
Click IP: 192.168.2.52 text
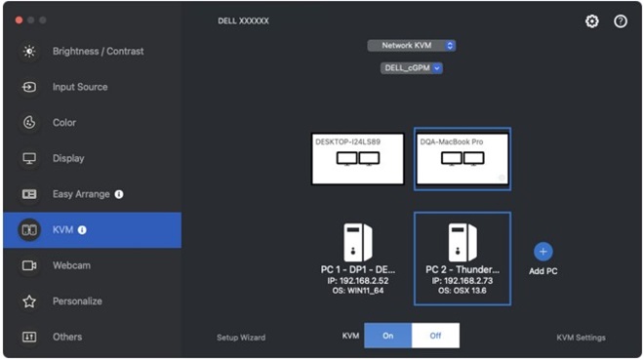pos(358,281)
